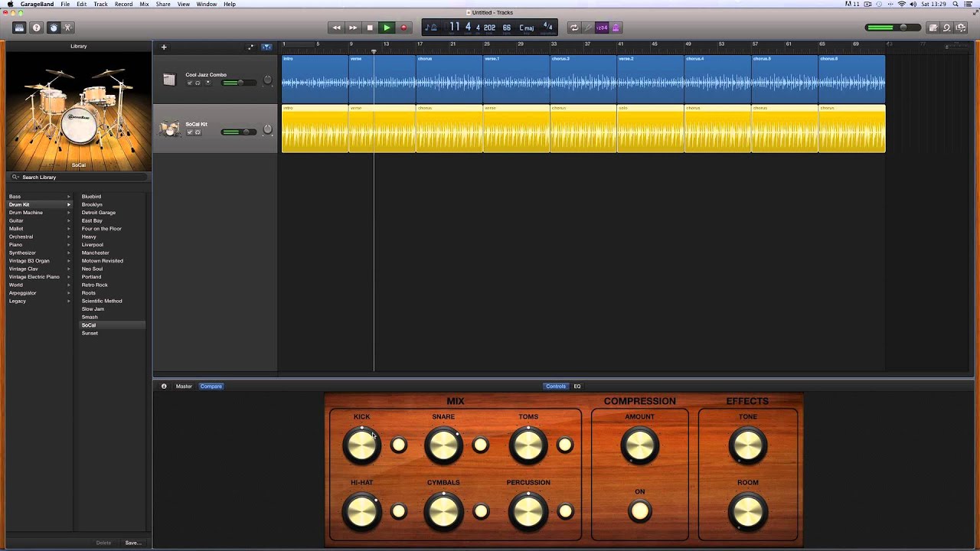This screenshot has width=980, height=551.
Task: Add a new track with plus button
Action: tap(164, 47)
